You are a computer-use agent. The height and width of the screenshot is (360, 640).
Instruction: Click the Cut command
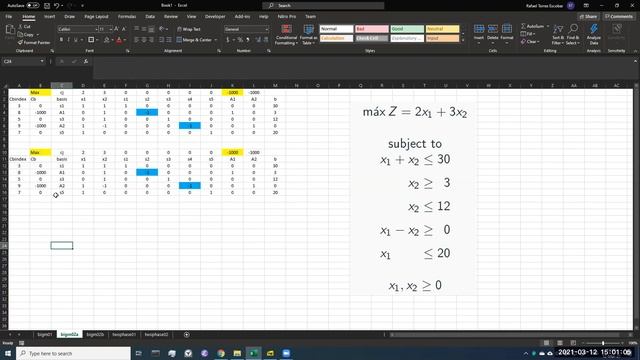24,27
